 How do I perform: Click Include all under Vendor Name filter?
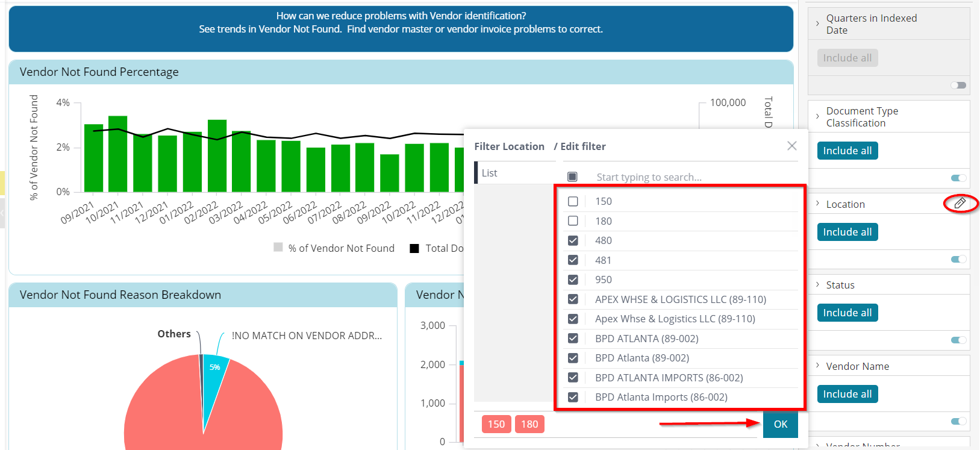[x=847, y=394]
